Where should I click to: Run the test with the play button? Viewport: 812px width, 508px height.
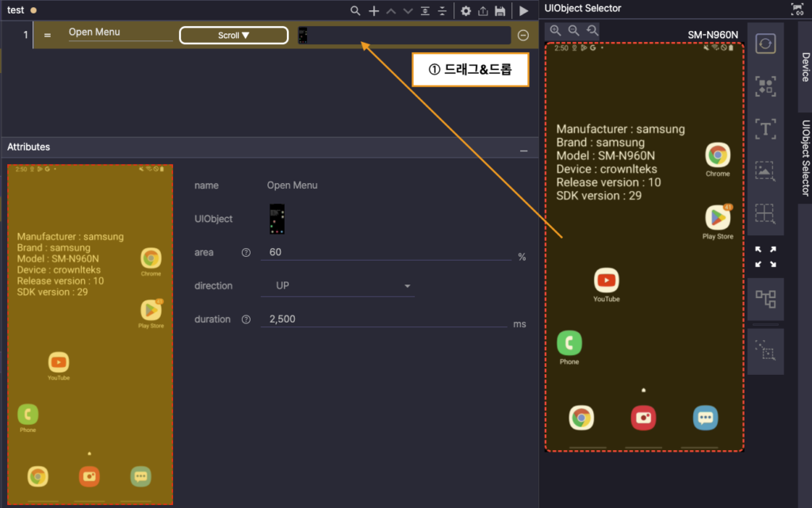523,11
